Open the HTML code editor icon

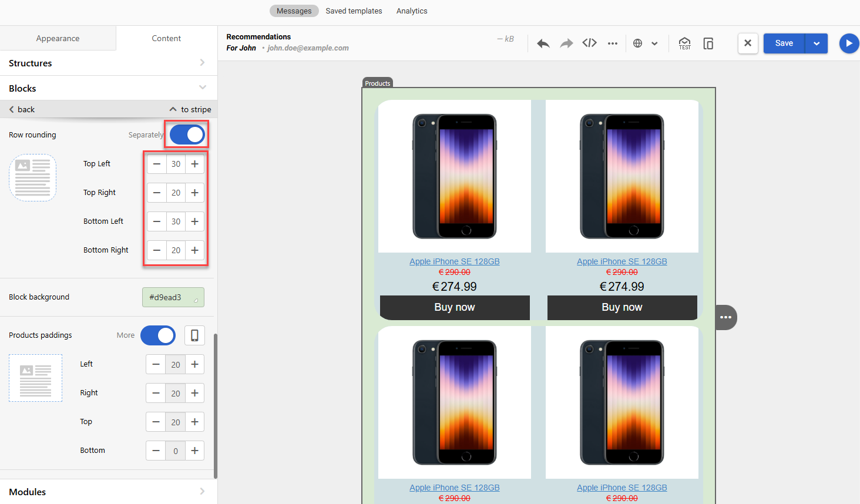590,43
